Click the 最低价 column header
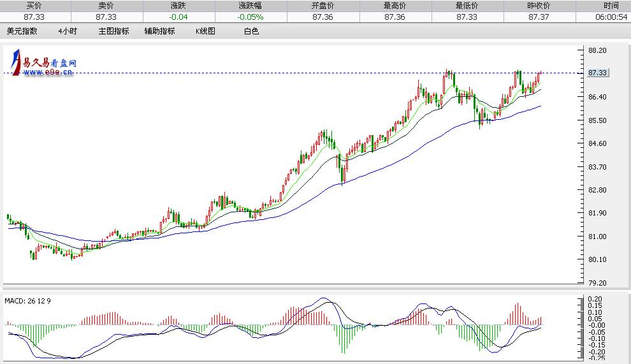The width and height of the screenshot is (631, 364). (x=467, y=6)
